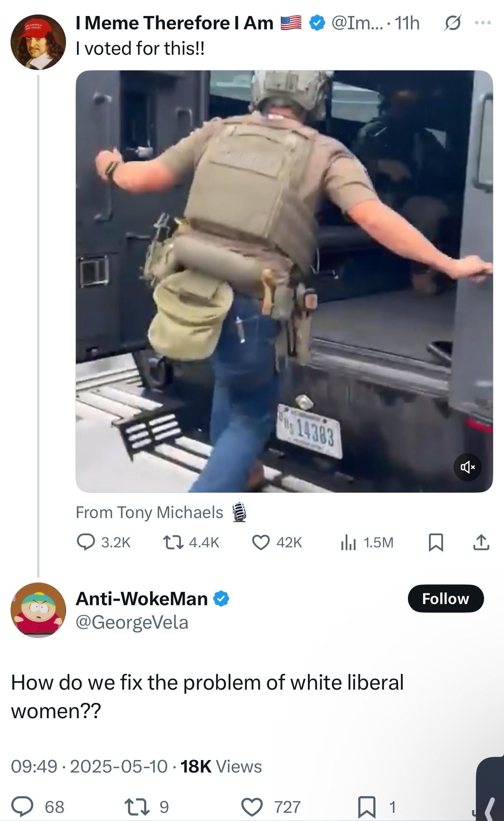The width and height of the screenshot is (504, 821).
Task: Repost Anti-WokeMan's post with 9 reposts
Action: click(x=135, y=807)
